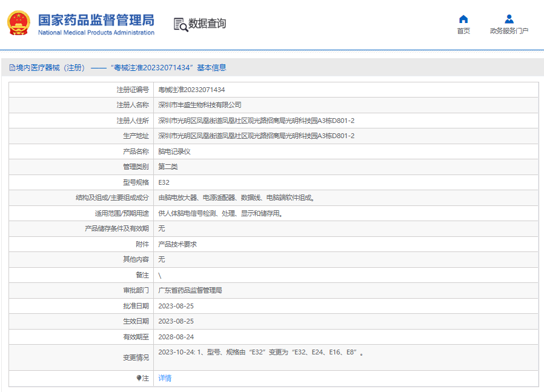Click the lightbulb icon beside 注
Viewport: 544px width, 392px height.
tap(139, 378)
